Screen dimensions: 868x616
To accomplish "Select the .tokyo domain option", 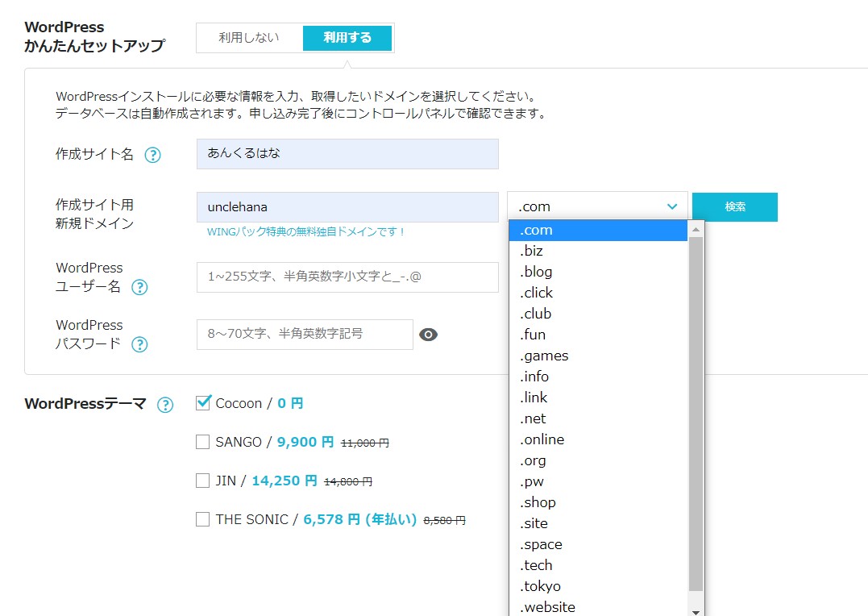I will click(598, 587).
